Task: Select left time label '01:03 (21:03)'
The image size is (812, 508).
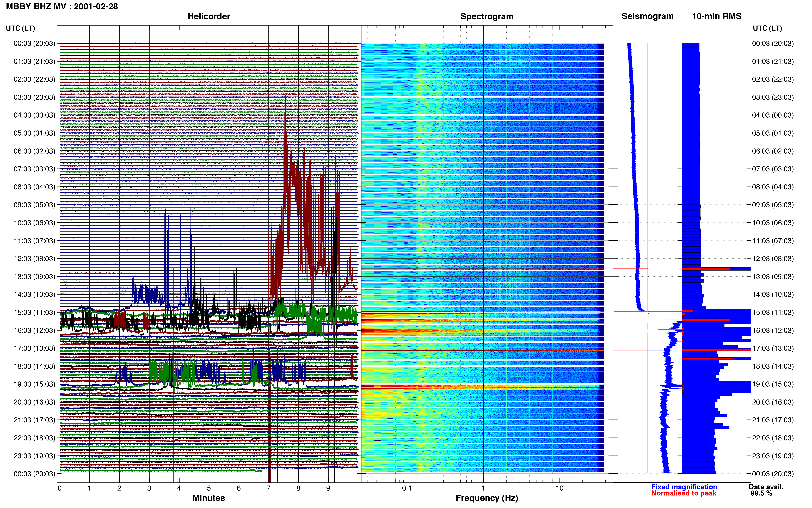Action: (x=34, y=62)
